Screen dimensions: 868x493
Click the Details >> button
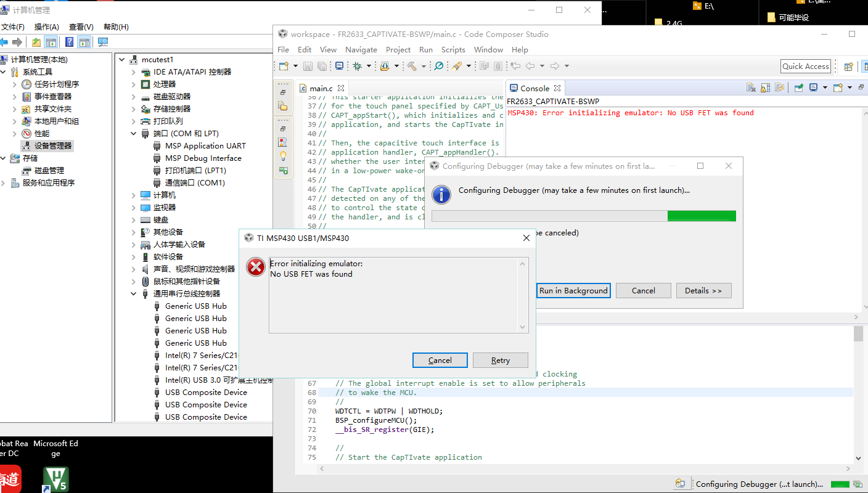click(703, 291)
